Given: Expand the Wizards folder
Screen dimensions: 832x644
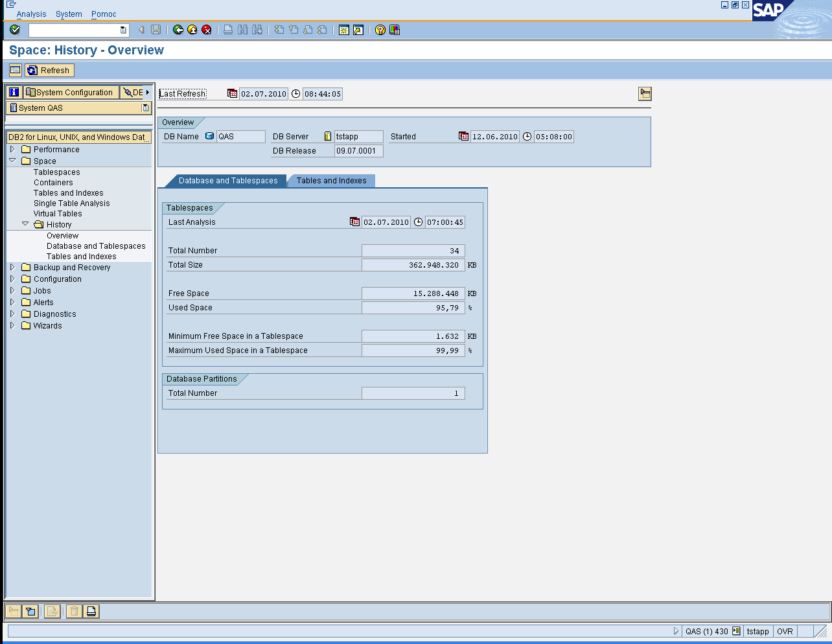Looking at the screenshot, I should [x=12, y=325].
